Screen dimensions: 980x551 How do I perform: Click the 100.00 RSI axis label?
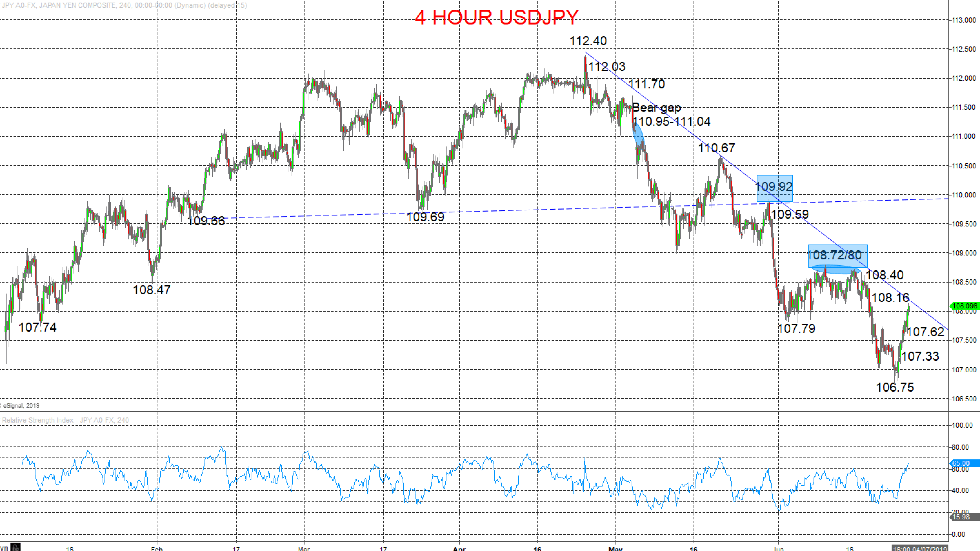click(x=962, y=426)
